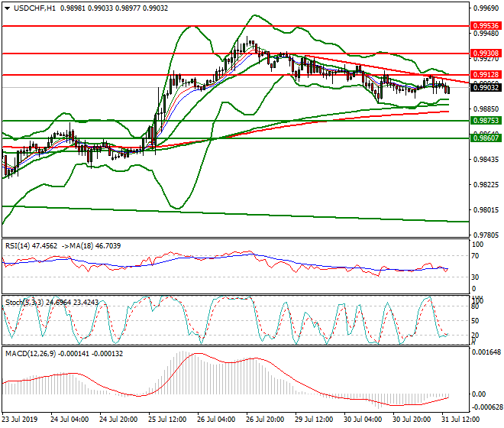This screenshot has height=428, width=504.
Task: Select the 0.97805 price scale value
Action: (486, 235)
